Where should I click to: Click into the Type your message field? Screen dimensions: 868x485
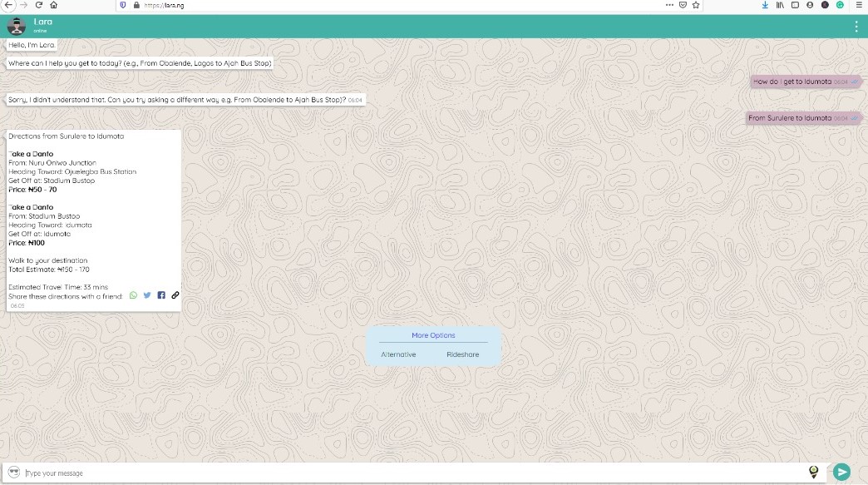[407, 473]
